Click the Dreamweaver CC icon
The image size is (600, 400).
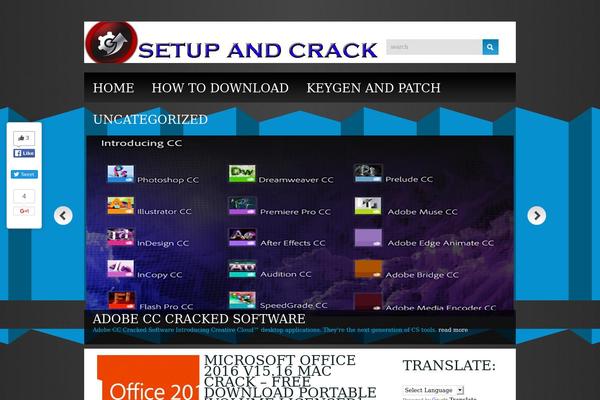(x=242, y=174)
